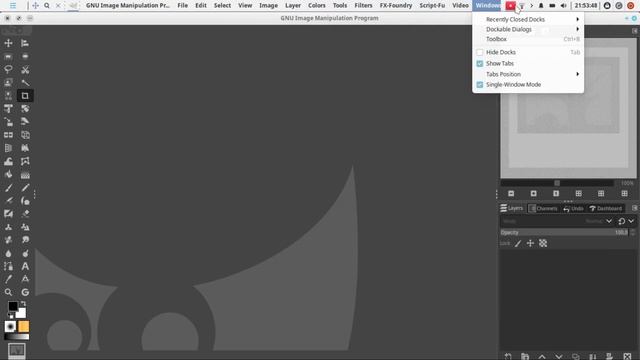Select the Blur/Sharpen droplet tool

(x=8, y=253)
